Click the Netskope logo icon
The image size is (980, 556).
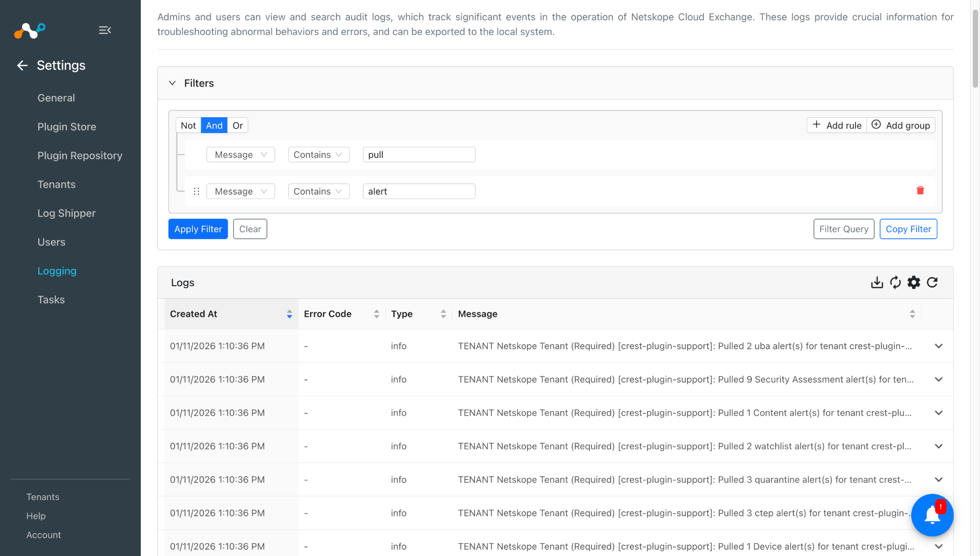[x=30, y=31]
